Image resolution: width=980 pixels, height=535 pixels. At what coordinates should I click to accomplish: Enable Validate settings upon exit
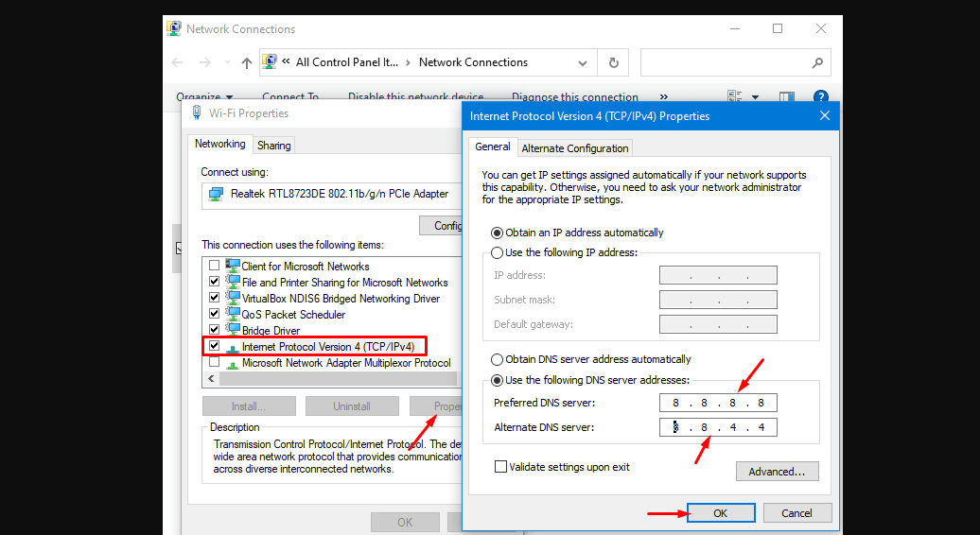tap(500, 467)
